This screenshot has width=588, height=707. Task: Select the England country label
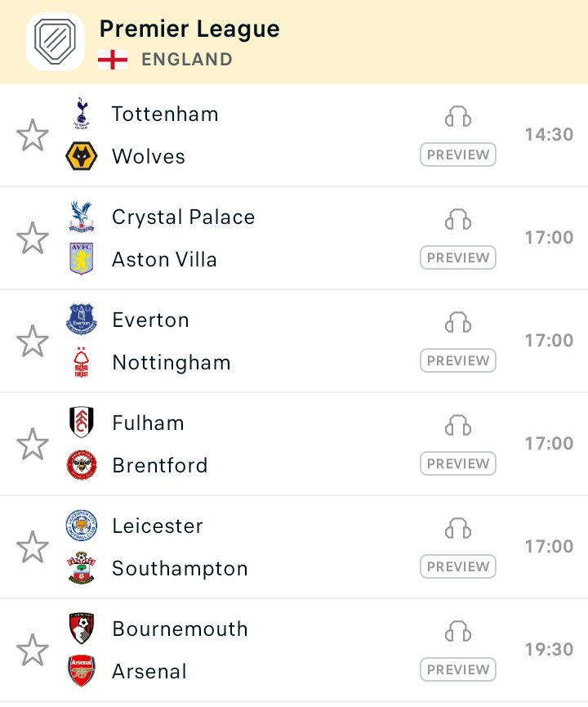coord(187,60)
